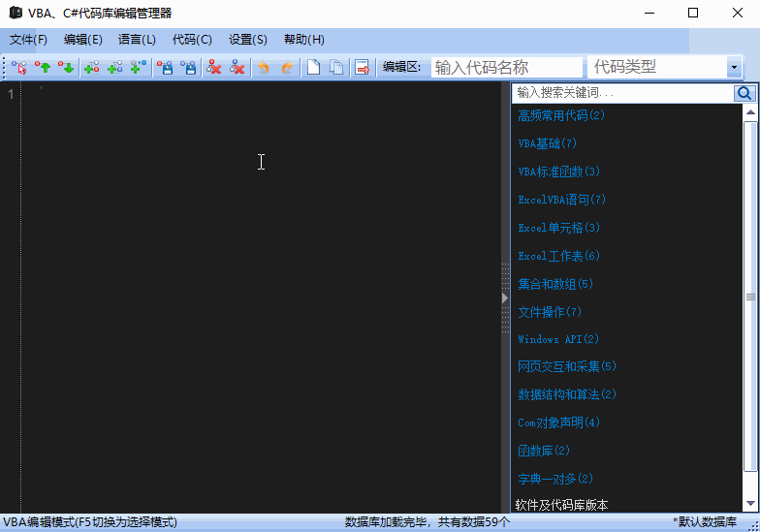The width and height of the screenshot is (760, 532).
Task: Click the node select cursor toolbar icon
Action: [19, 67]
